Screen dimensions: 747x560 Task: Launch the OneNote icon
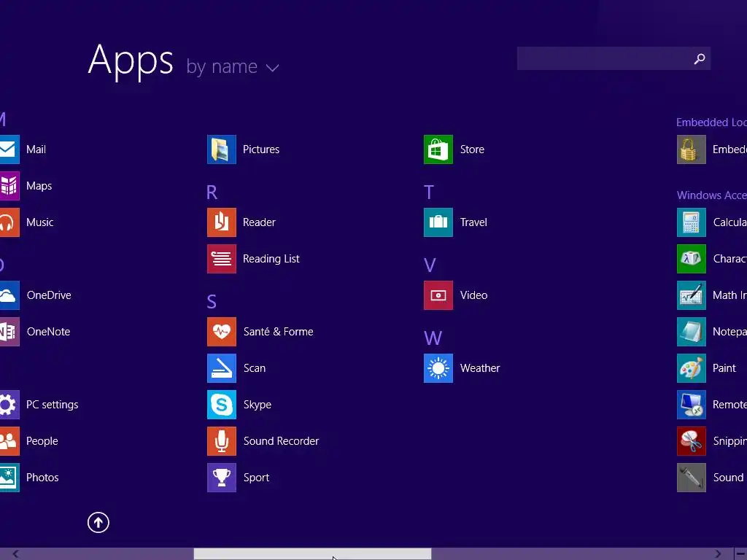click(9, 332)
